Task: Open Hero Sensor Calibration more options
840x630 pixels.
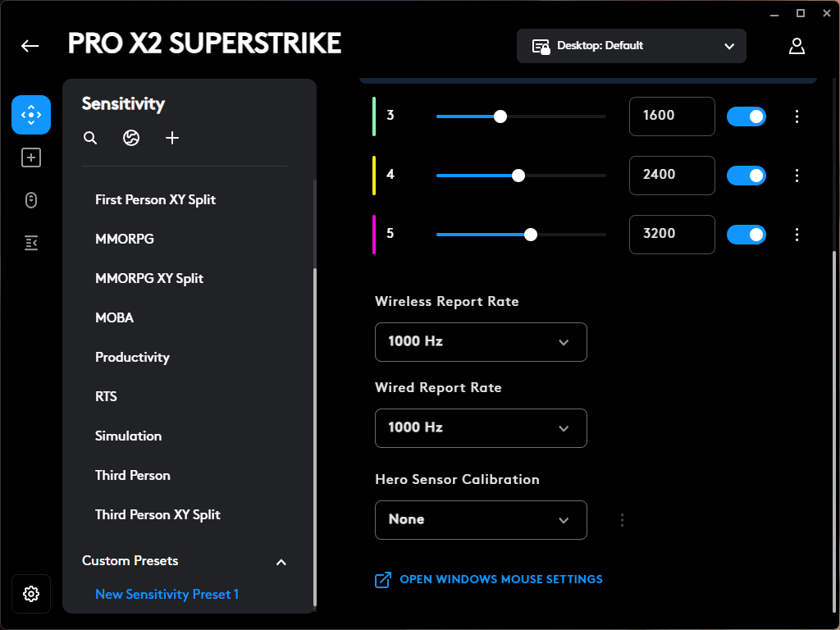Action: [622, 519]
